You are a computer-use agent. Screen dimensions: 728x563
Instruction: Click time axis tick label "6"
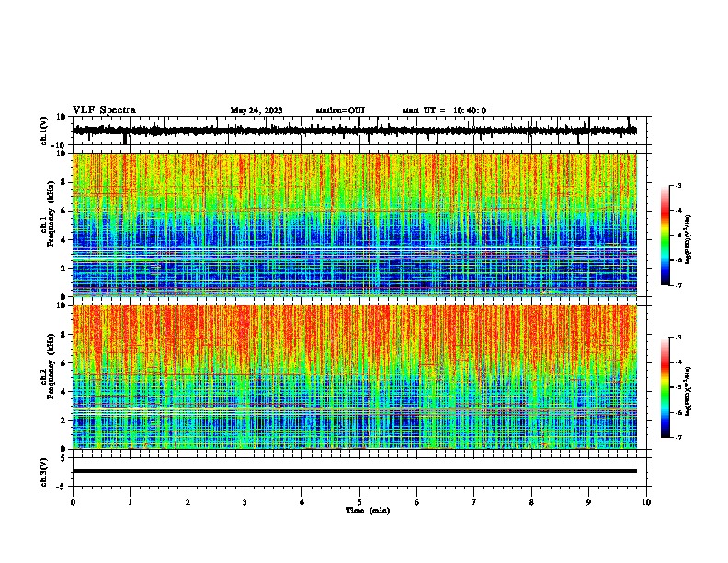tap(417, 502)
